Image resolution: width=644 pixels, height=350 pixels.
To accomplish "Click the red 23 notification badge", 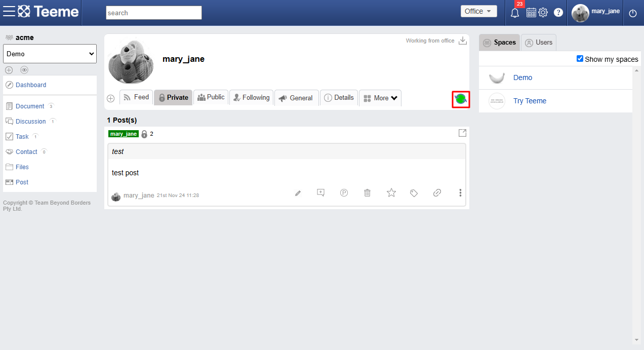I will [519, 4].
